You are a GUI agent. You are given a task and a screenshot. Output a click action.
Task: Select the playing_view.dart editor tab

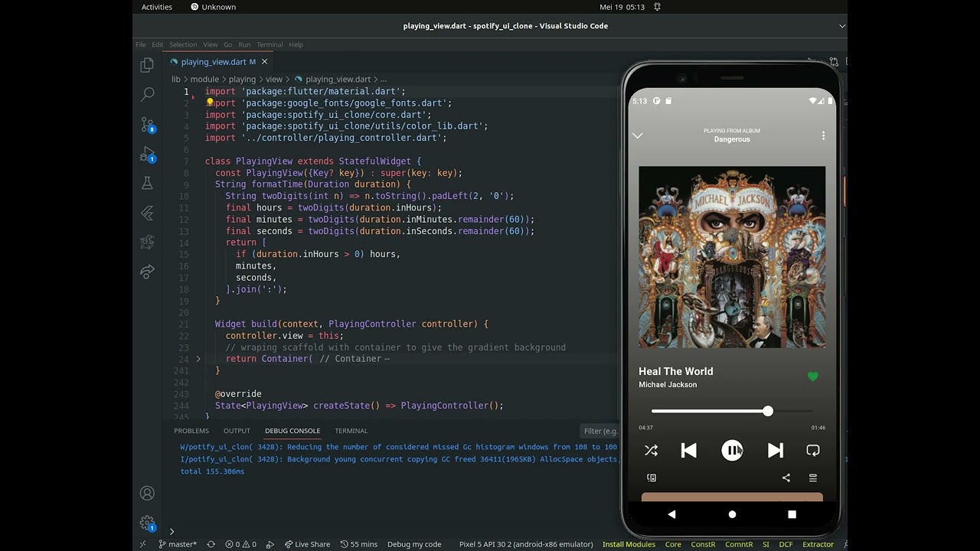218,62
